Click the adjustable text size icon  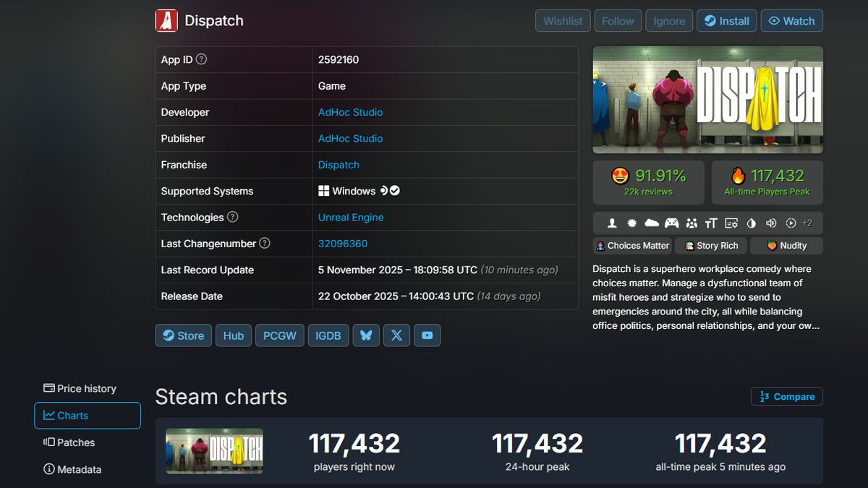tap(711, 223)
